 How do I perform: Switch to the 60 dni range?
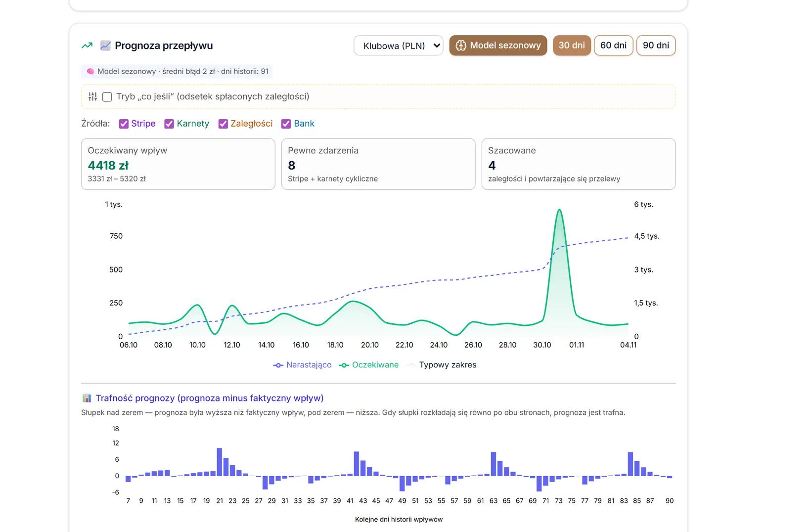[x=613, y=45]
